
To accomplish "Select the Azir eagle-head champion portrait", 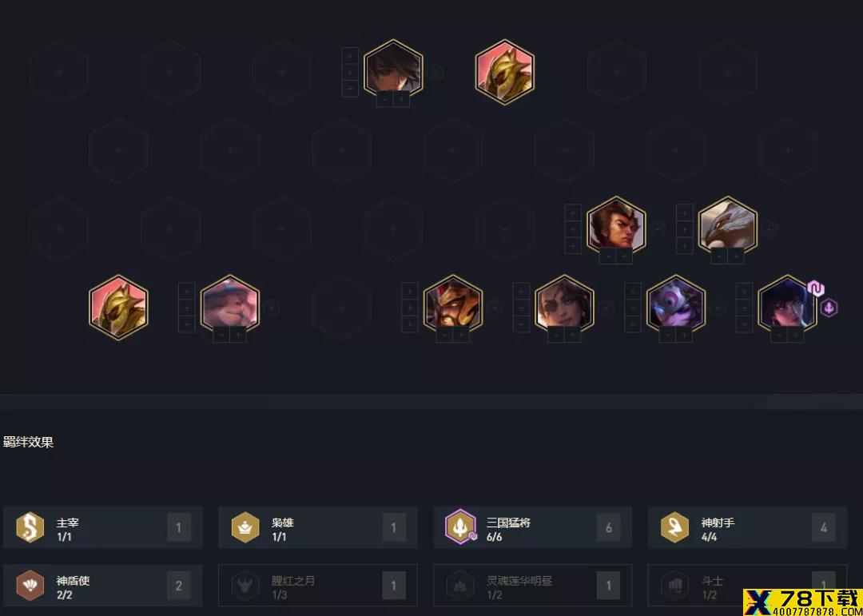I will click(728, 228).
